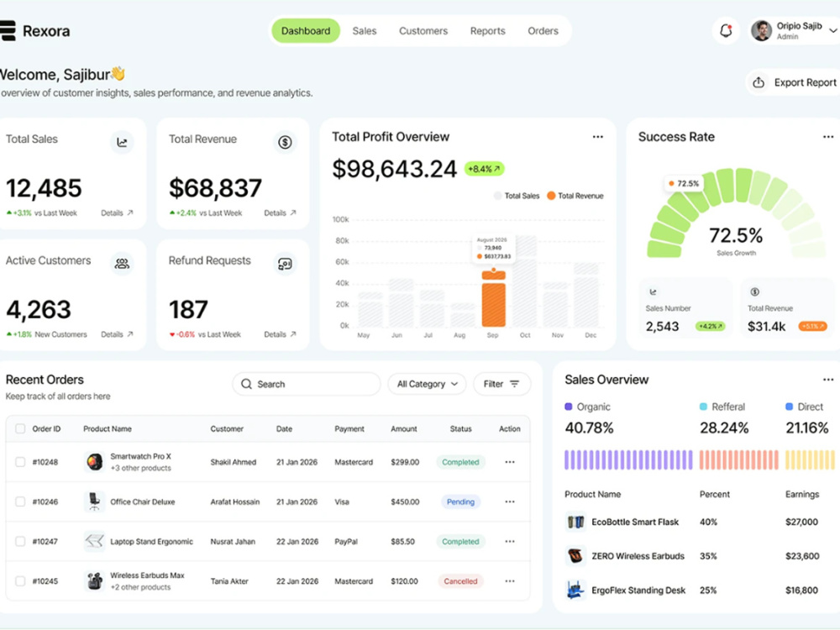Open the Customers tab

tap(423, 30)
